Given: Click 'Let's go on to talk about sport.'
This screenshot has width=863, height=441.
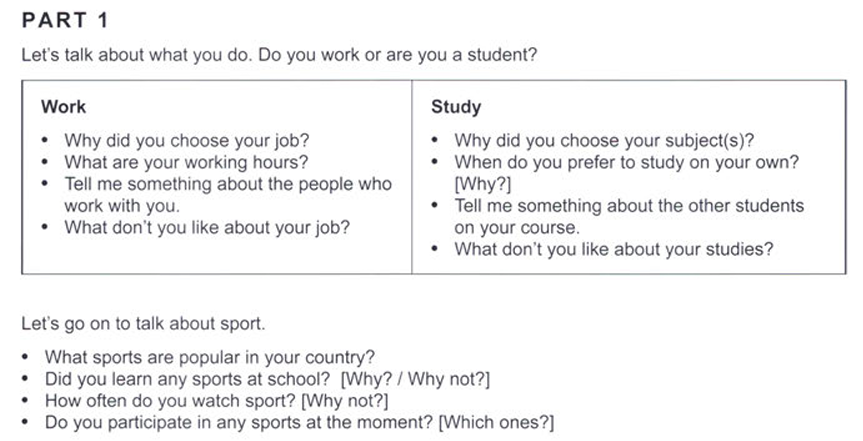Looking at the screenshot, I should click(143, 325).
